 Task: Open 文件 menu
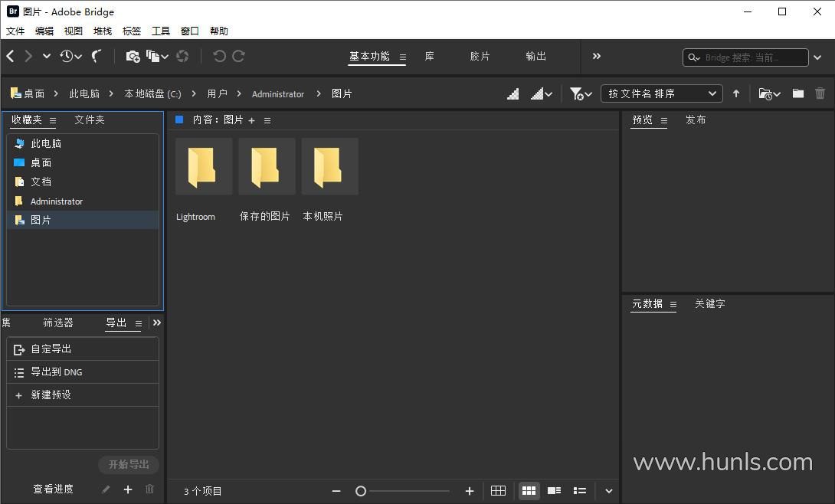tap(15, 31)
